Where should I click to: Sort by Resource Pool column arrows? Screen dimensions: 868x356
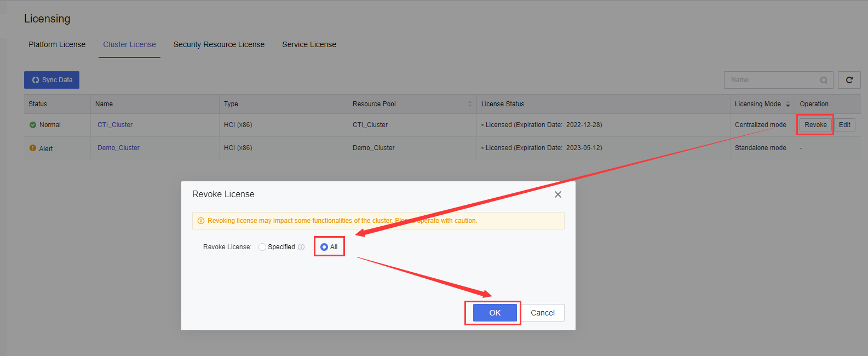tap(469, 104)
